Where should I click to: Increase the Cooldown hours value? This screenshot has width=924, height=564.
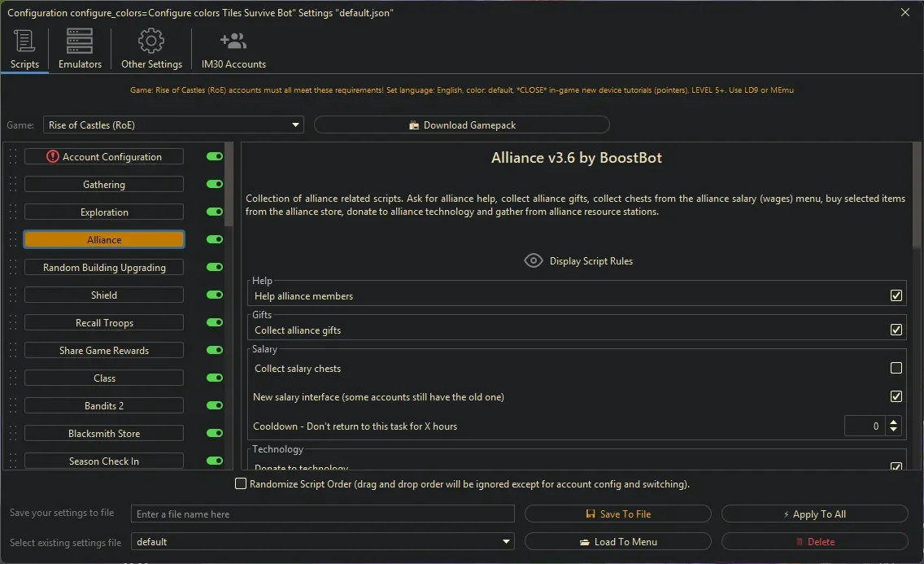pyautogui.click(x=894, y=422)
